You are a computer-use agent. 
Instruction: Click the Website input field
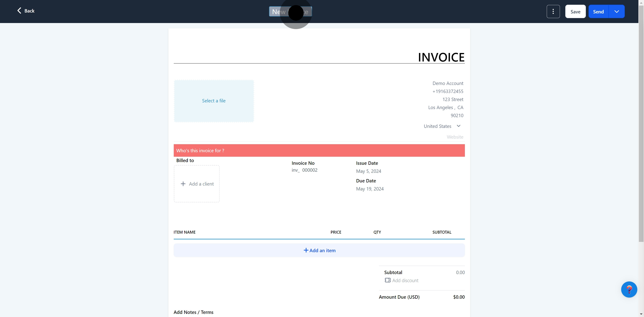[x=455, y=137]
